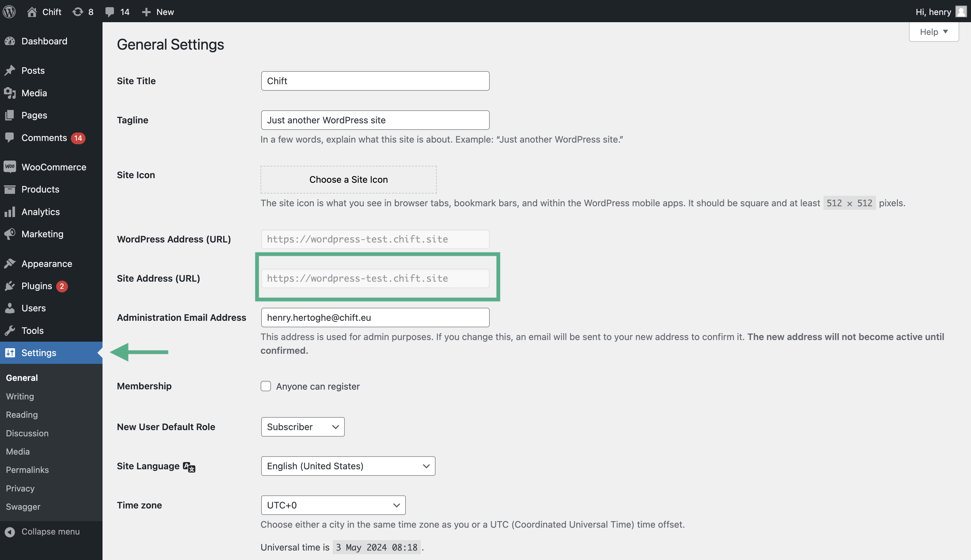Open the Marketing menu
The height and width of the screenshot is (560, 971).
click(x=42, y=234)
